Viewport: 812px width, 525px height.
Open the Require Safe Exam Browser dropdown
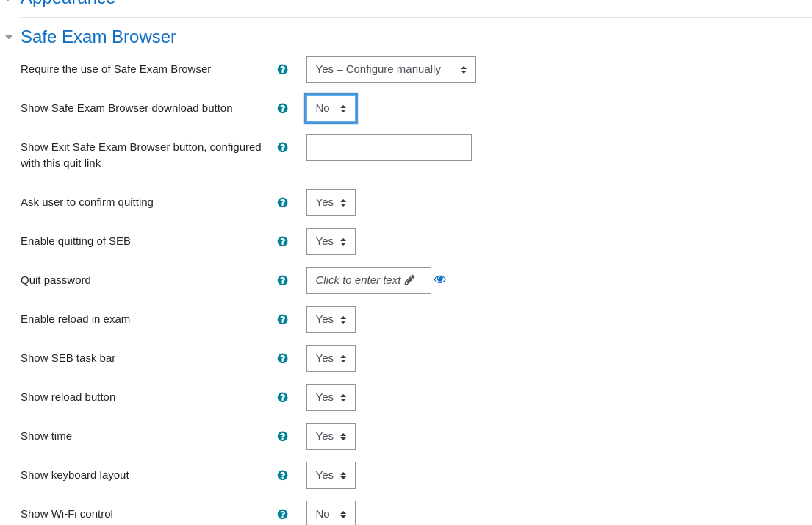tap(391, 69)
